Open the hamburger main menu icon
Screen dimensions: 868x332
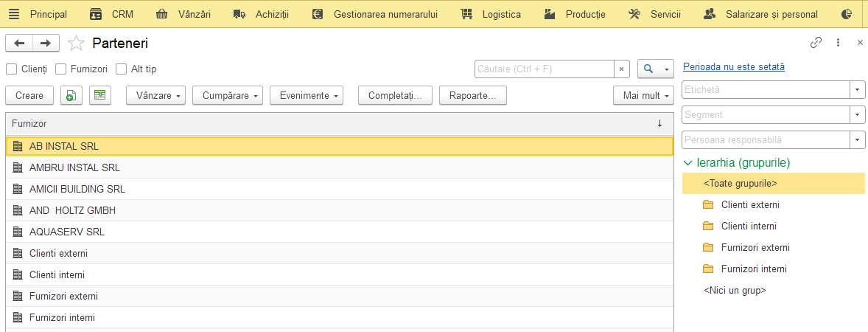15,14
